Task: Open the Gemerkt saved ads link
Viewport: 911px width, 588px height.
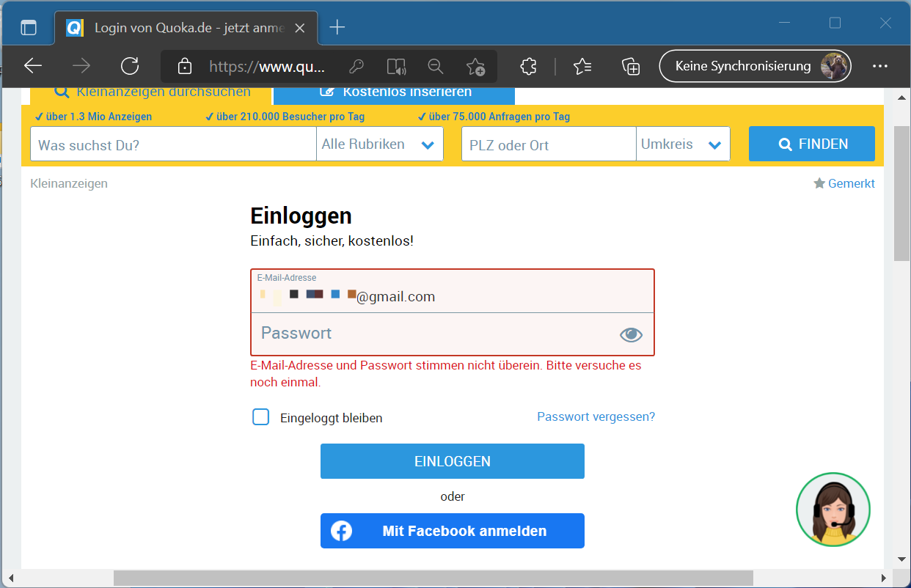Action: point(844,183)
